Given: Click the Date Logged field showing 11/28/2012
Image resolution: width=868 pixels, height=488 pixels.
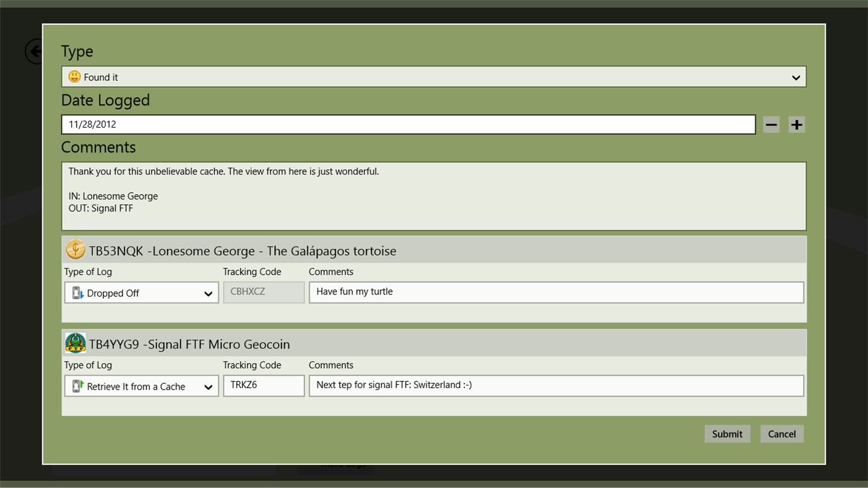Looking at the screenshot, I should [409, 125].
